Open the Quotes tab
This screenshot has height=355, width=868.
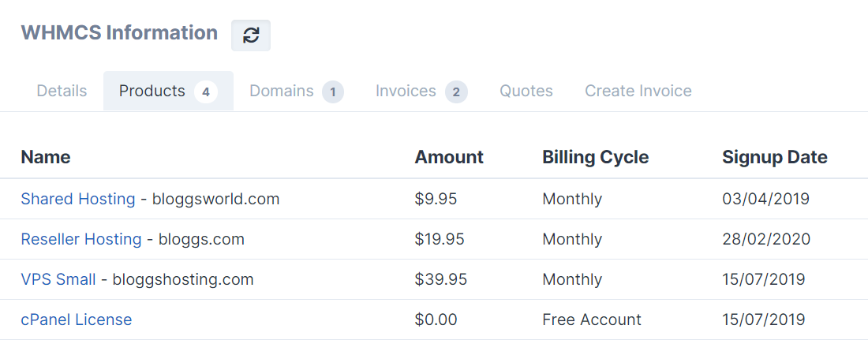point(526,91)
